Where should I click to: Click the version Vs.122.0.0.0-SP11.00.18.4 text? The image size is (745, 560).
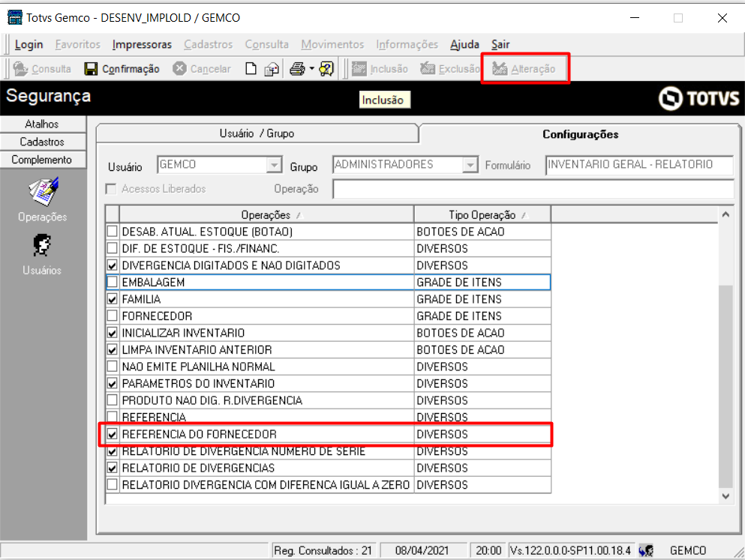[x=570, y=550]
